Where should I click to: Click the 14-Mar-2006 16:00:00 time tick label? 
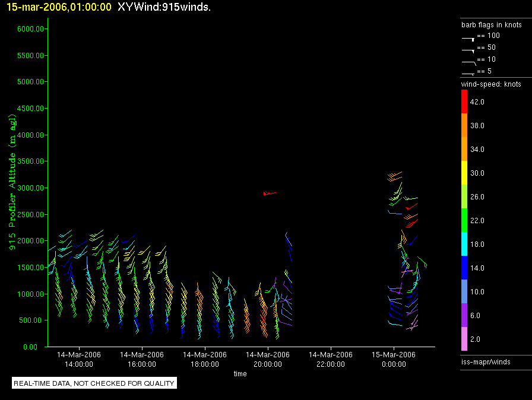(141, 359)
